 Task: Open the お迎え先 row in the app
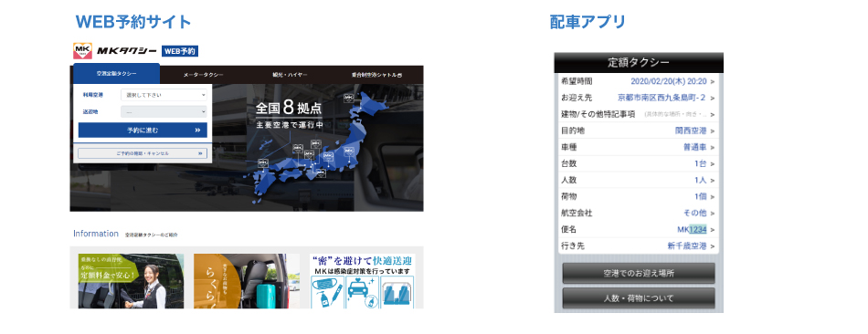click(x=639, y=98)
